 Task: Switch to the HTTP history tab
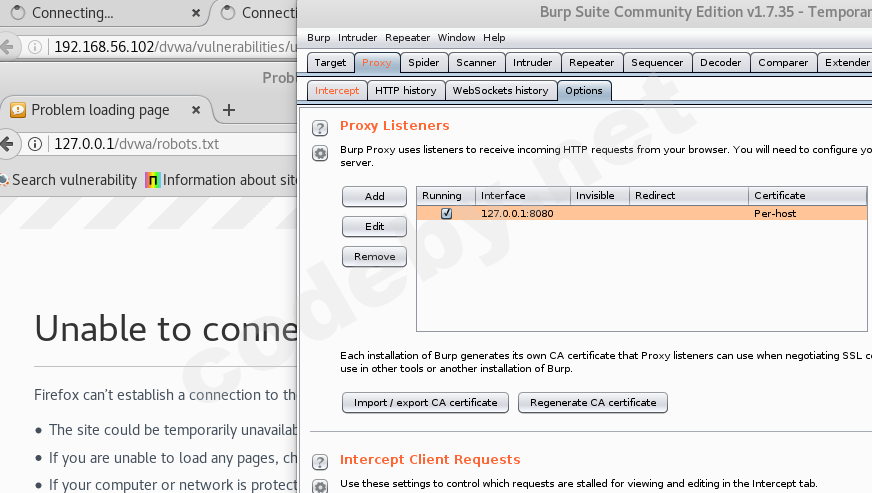pyautogui.click(x=405, y=91)
